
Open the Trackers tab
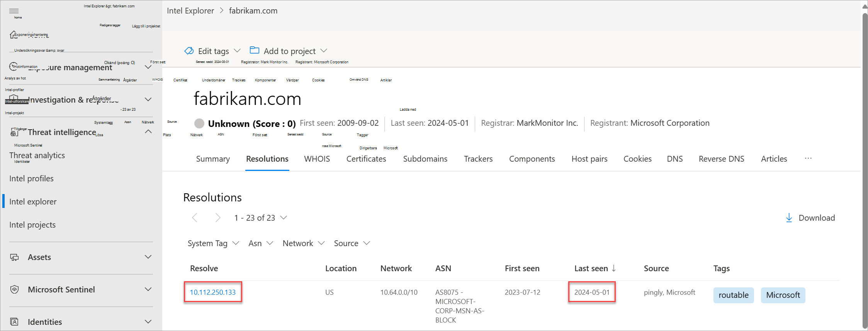[x=478, y=159]
